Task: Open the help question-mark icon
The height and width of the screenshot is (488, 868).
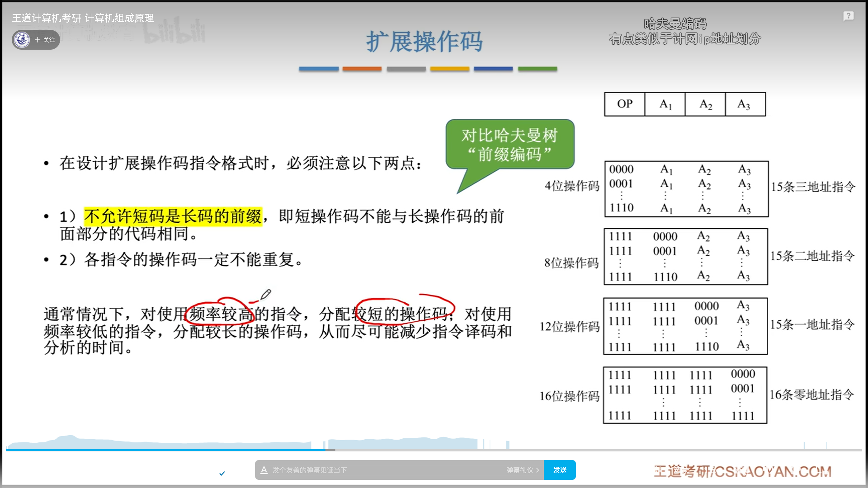Action: [848, 16]
